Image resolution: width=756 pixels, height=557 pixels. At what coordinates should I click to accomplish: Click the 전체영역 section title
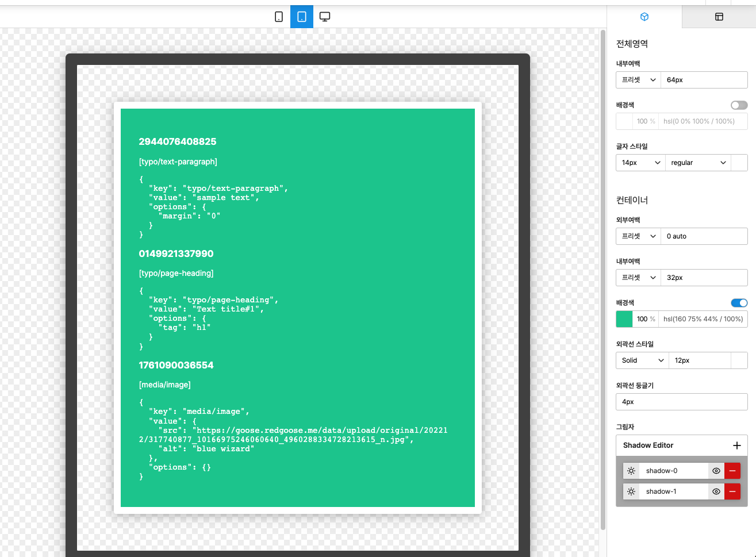pos(632,44)
